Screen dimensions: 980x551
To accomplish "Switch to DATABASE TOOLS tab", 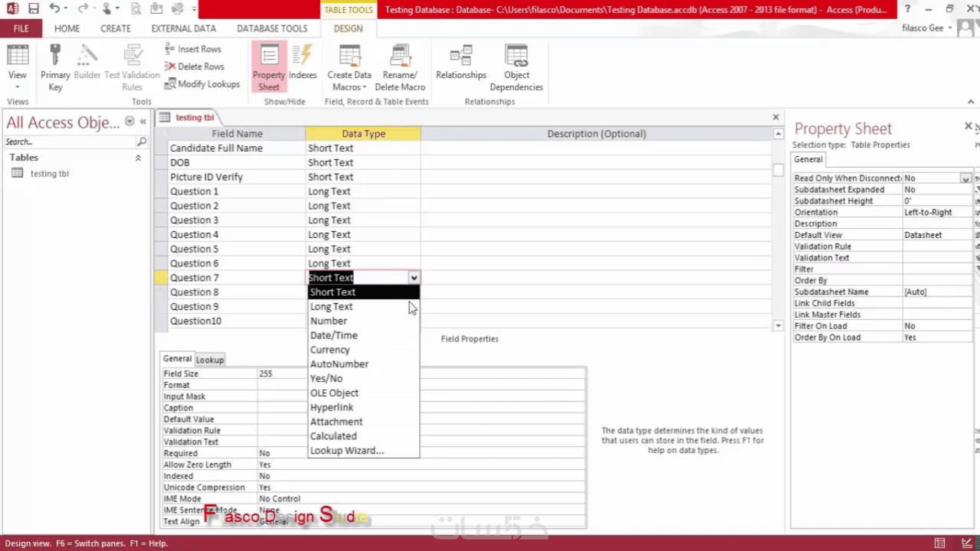I will (x=272, y=28).
